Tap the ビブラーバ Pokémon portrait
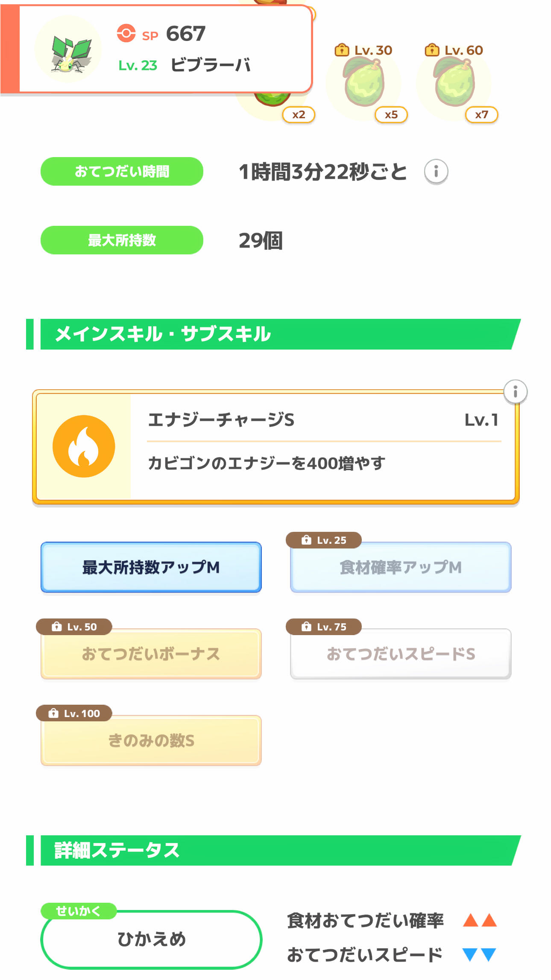The width and height of the screenshot is (551, 980). click(68, 50)
